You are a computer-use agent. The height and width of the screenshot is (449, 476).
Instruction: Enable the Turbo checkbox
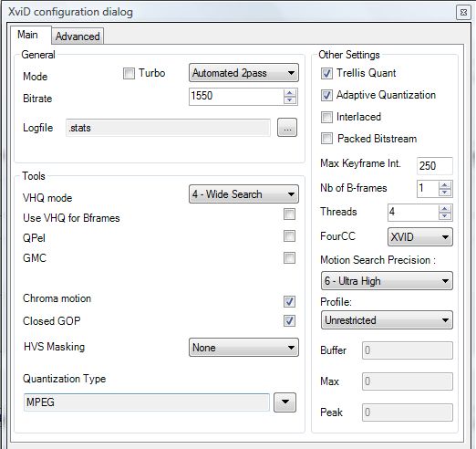click(x=129, y=73)
